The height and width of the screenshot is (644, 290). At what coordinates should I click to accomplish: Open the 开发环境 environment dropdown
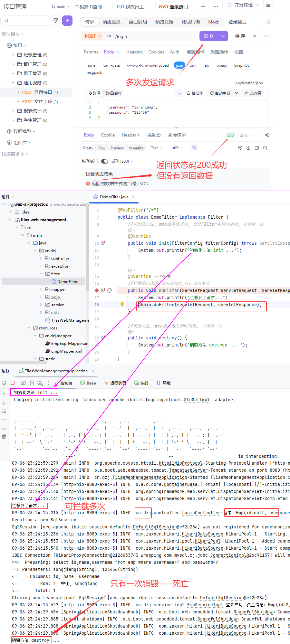243,5
